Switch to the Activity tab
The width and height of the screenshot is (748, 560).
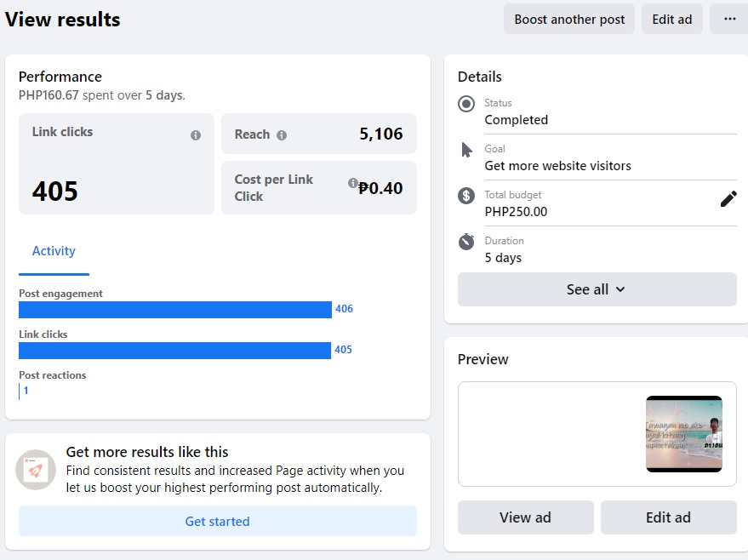pos(54,251)
